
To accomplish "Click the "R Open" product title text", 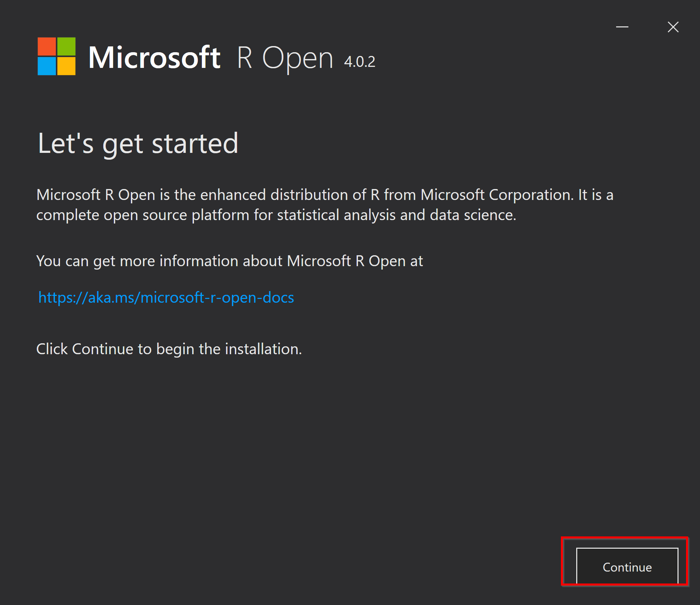I will click(285, 59).
